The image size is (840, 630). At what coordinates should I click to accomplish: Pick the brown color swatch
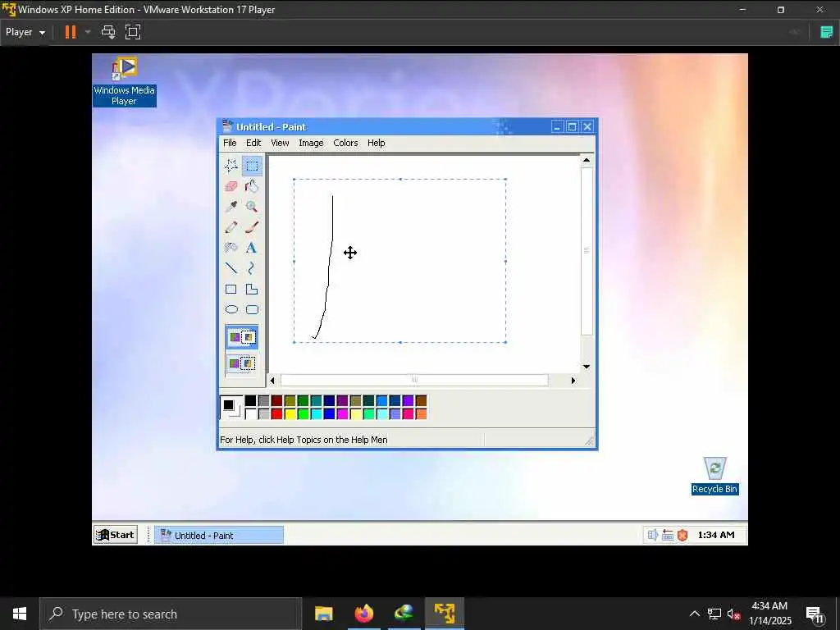421,400
